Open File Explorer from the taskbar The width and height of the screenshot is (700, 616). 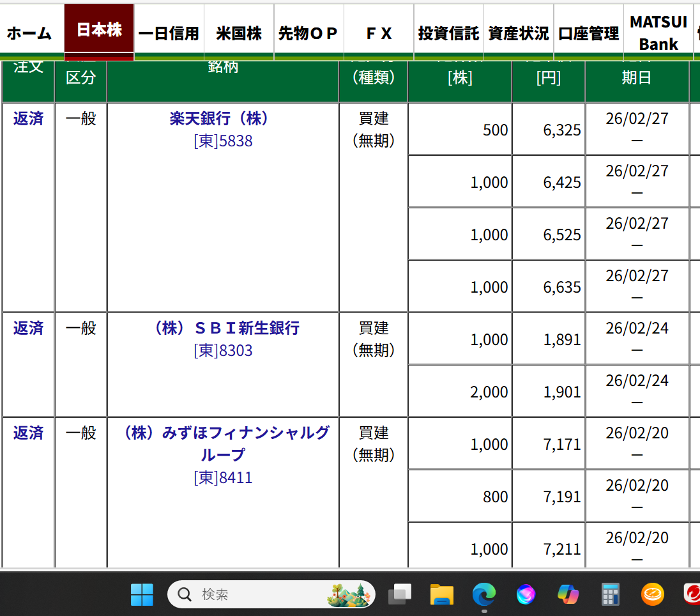[x=441, y=595]
